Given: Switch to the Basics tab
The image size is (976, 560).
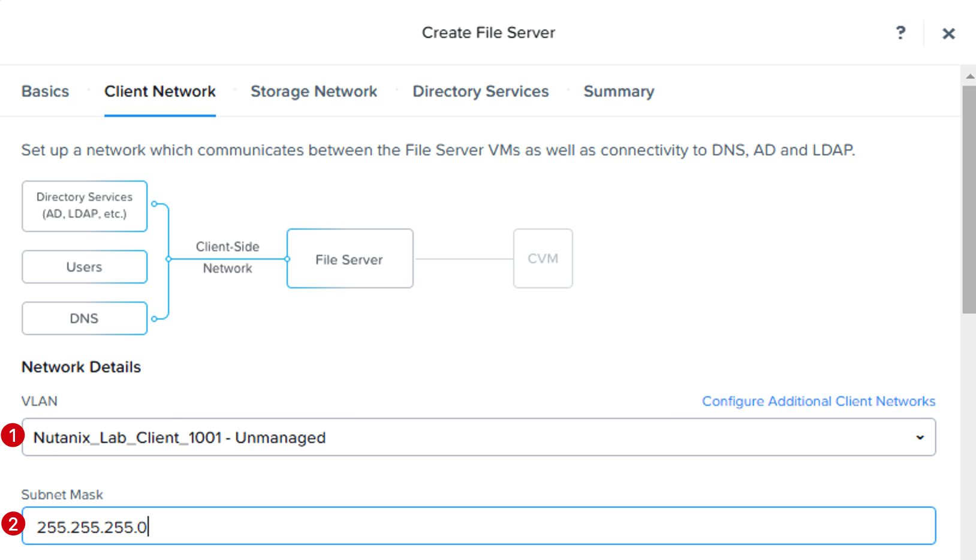Looking at the screenshot, I should 46,91.
